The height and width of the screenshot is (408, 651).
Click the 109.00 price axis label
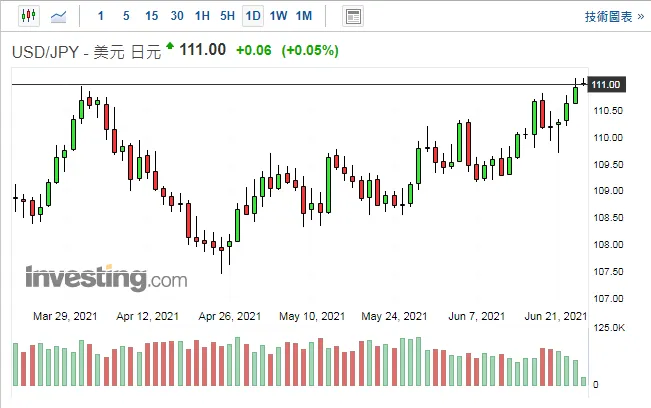tap(608, 191)
